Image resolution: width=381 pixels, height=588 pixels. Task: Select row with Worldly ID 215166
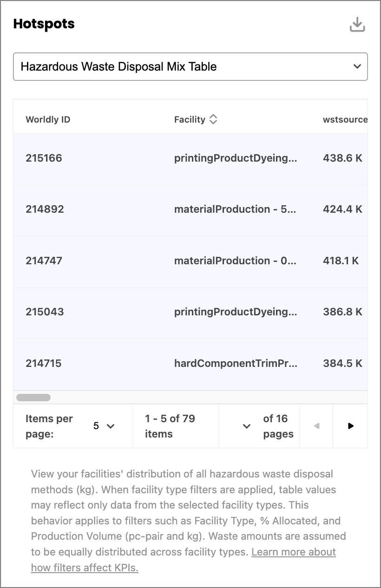[190, 159]
